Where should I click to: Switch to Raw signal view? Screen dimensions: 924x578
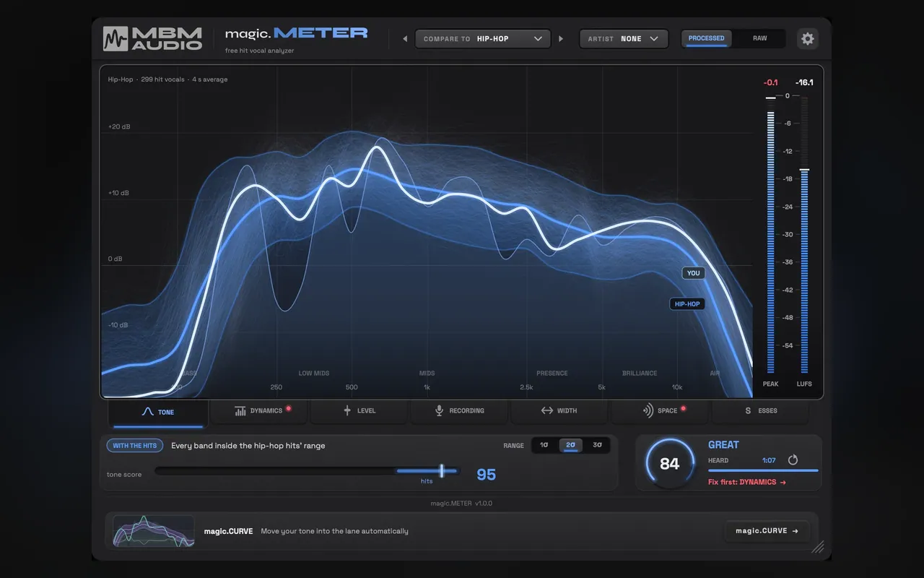click(x=760, y=38)
